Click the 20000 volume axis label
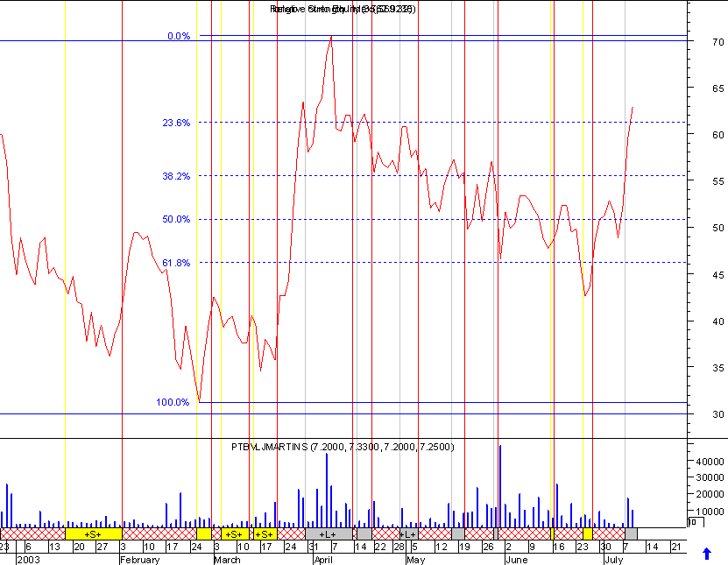Screen dimensions: 728x565 coord(710,494)
